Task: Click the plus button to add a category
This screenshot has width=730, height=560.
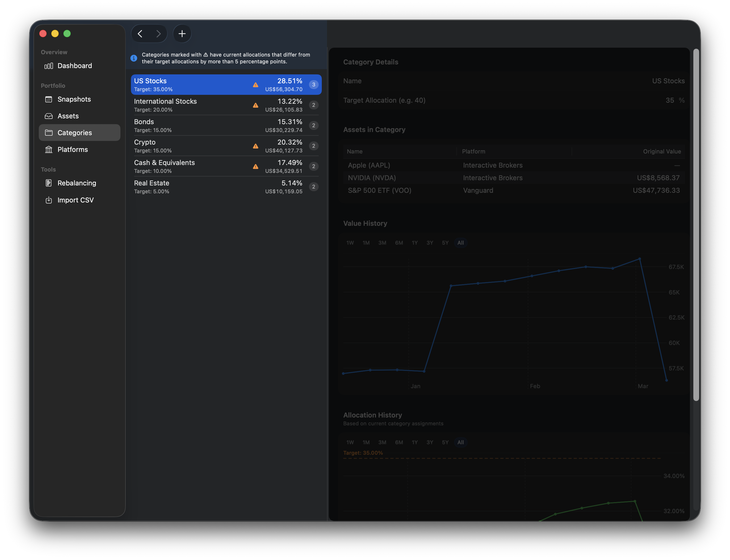Action: [x=182, y=34]
